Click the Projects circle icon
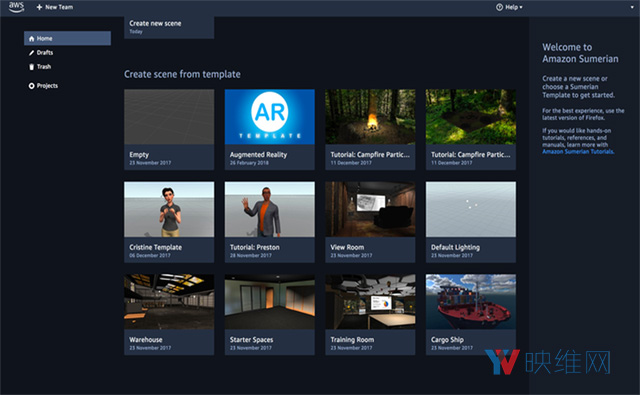640x395 pixels. 31,86
